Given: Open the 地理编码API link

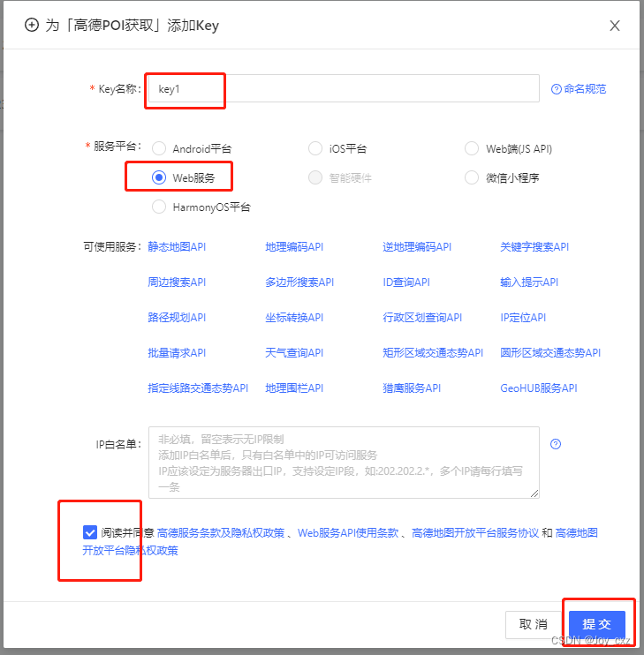Looking at the screenshot, I should pyautogui.click(x=294, y=247).
